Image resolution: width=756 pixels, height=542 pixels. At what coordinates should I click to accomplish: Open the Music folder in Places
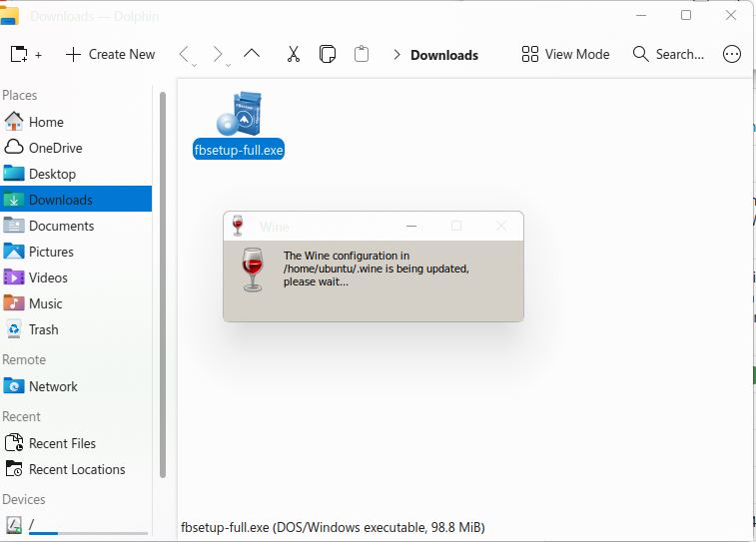76,304
